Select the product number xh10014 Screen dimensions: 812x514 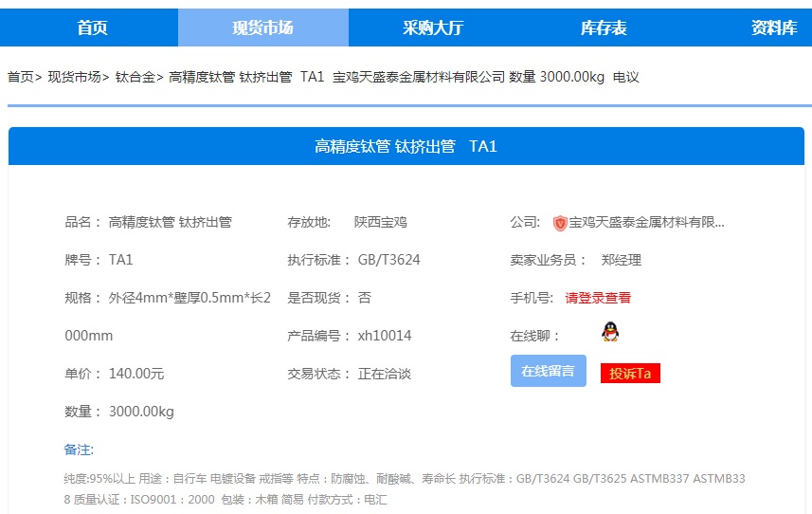[385, 336]
